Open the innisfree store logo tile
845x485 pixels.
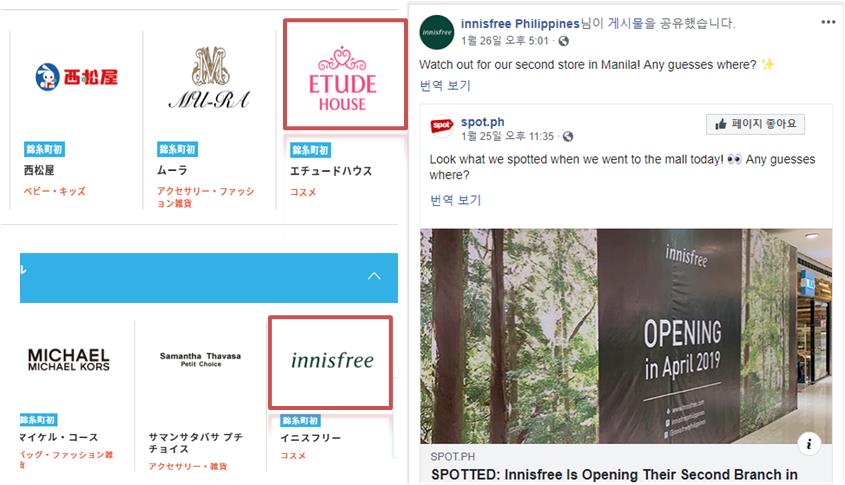click(330, 362)
